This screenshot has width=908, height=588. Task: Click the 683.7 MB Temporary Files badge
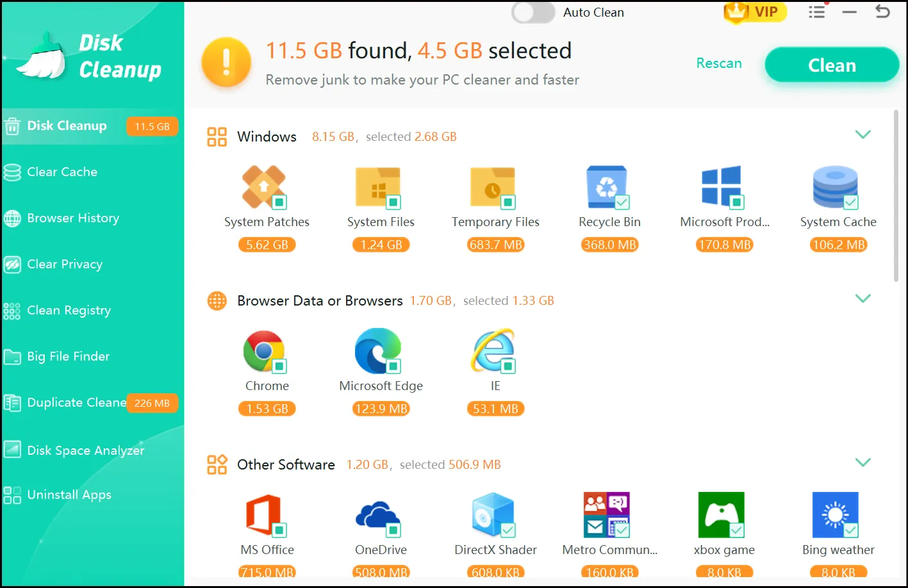[495, 245]
